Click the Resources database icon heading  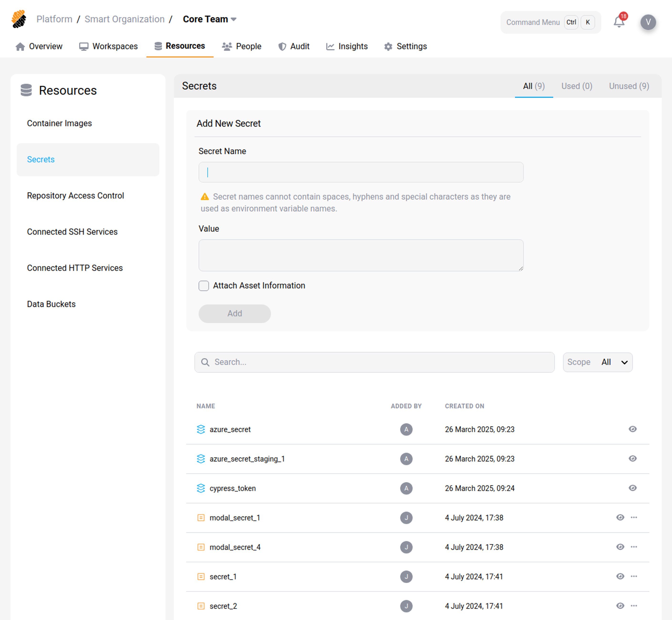point(26,90)
